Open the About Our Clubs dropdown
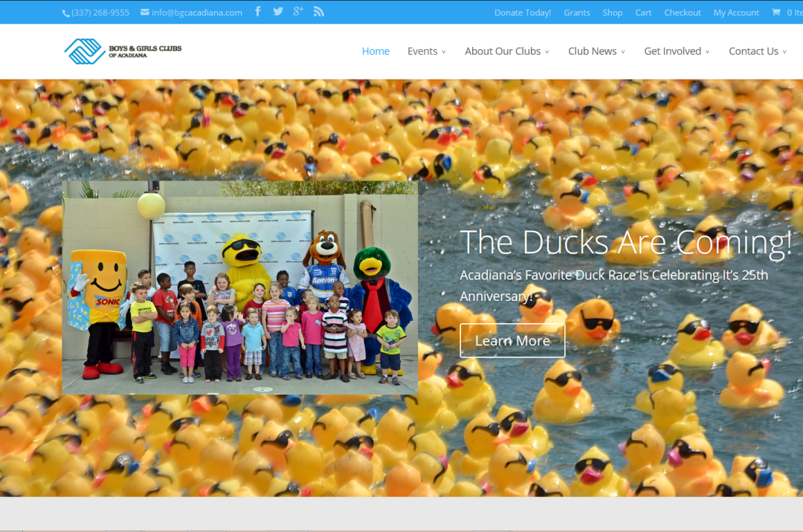Image resolution: width=803 pixels, height=532 pixels. [503, 51]
